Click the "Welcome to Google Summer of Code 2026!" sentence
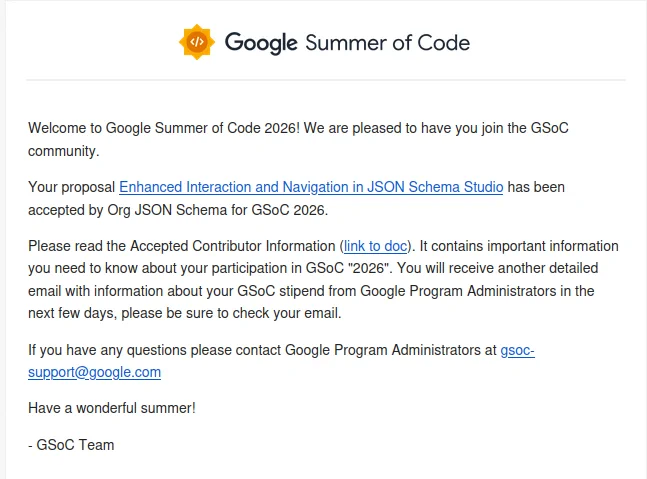647x479 pixels. coord(164,128)
